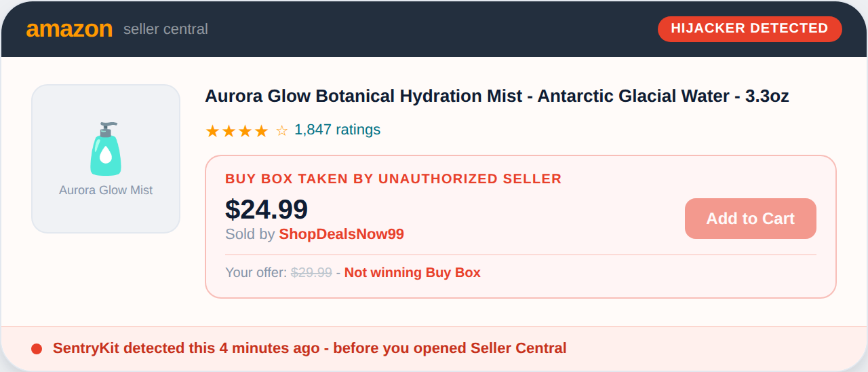Click the fourth filled rating star
Image resolution: width=868 pixels, height=372 pixels.
(261, 131)
